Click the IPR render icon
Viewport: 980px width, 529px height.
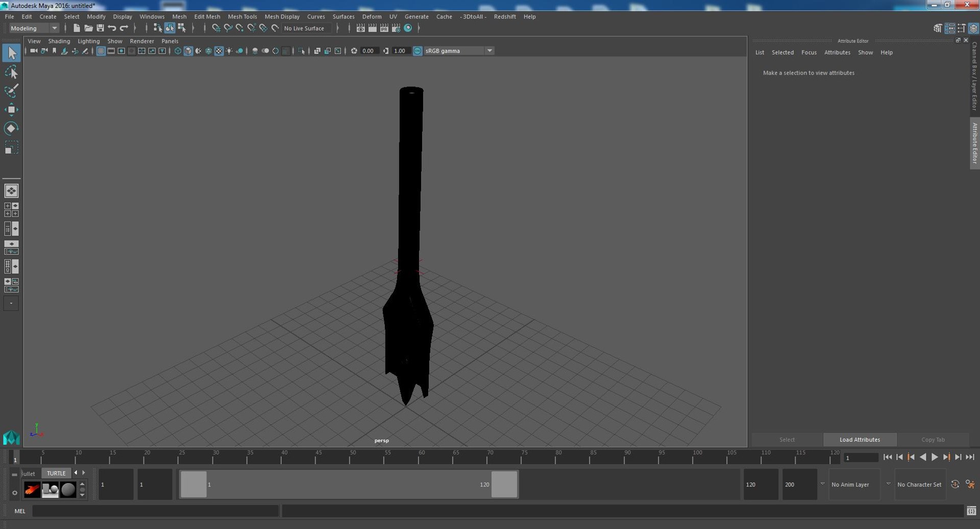point(384,28)
